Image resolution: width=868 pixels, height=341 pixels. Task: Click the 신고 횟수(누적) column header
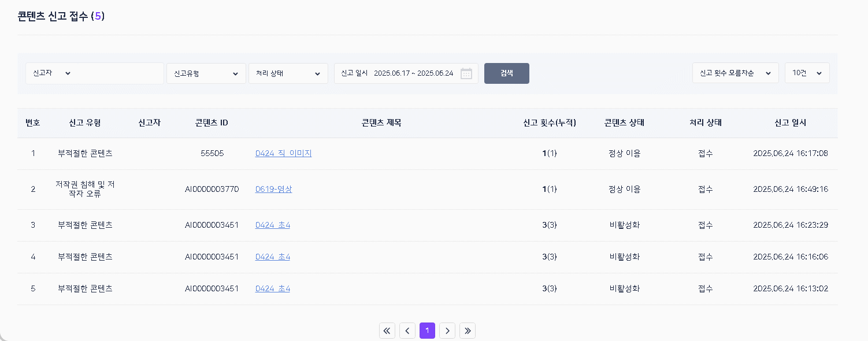click(549, 123)
